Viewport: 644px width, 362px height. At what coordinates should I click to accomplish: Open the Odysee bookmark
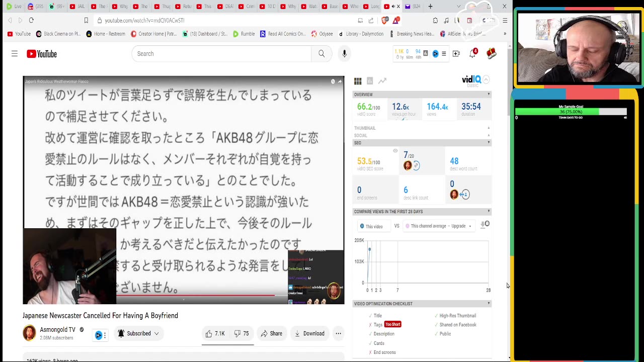[x=322, y=34]
